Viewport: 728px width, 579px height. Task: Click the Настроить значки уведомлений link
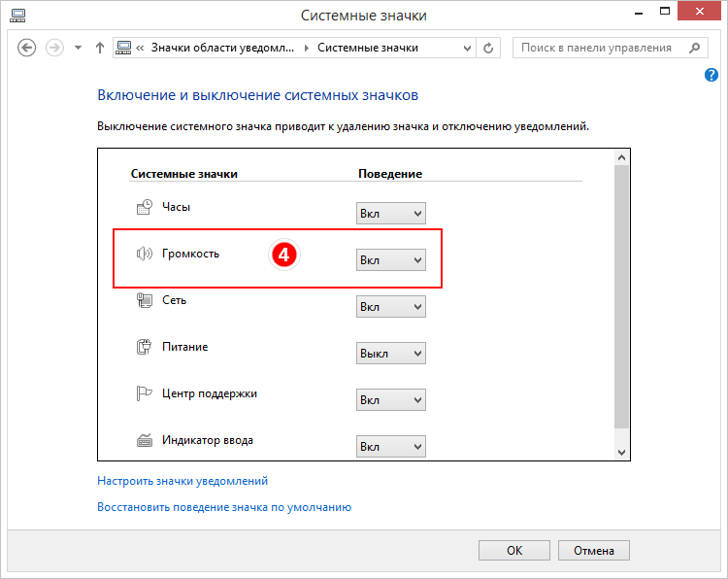pos(182,481)
